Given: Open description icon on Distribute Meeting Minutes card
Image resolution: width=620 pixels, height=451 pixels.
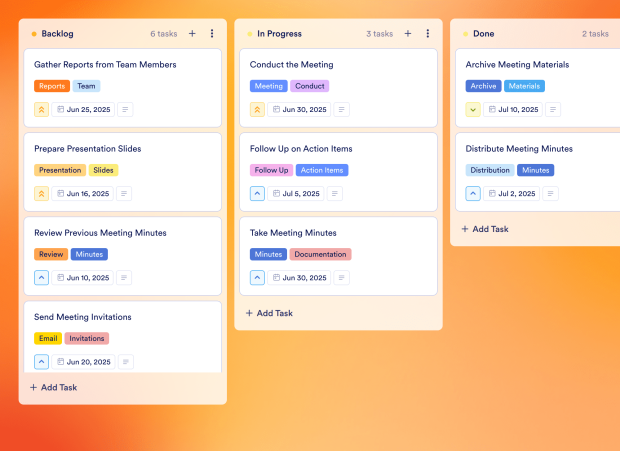Looking at the screenshot, I should point(550,194).
